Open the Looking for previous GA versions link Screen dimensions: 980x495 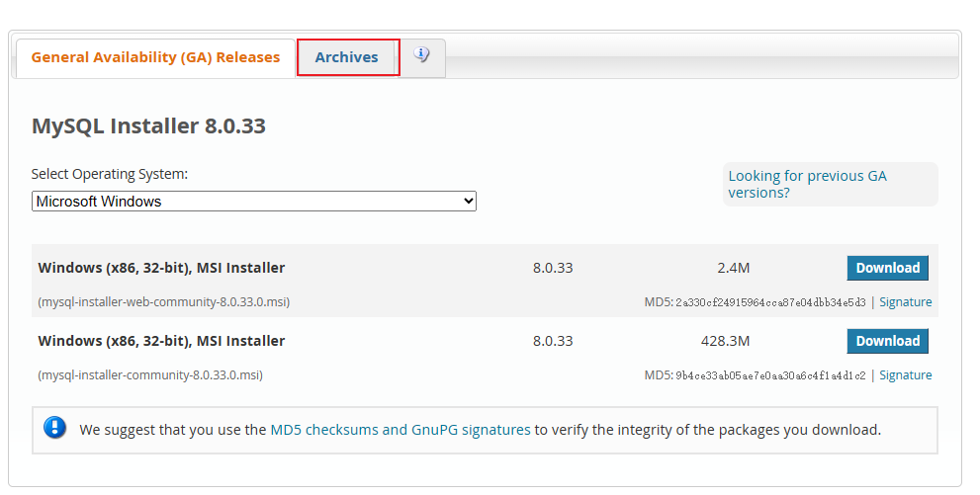(x=808, y=184)
